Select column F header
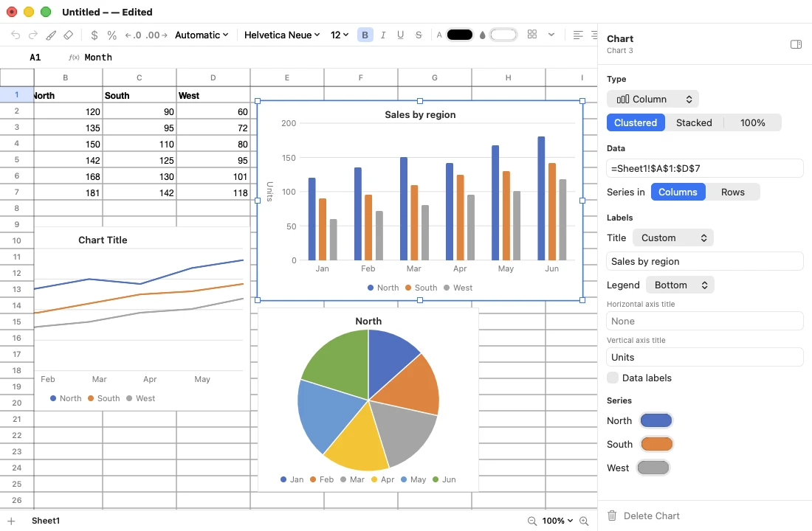Viewport: 812px width, 531px height. click(x=361, y=77)
